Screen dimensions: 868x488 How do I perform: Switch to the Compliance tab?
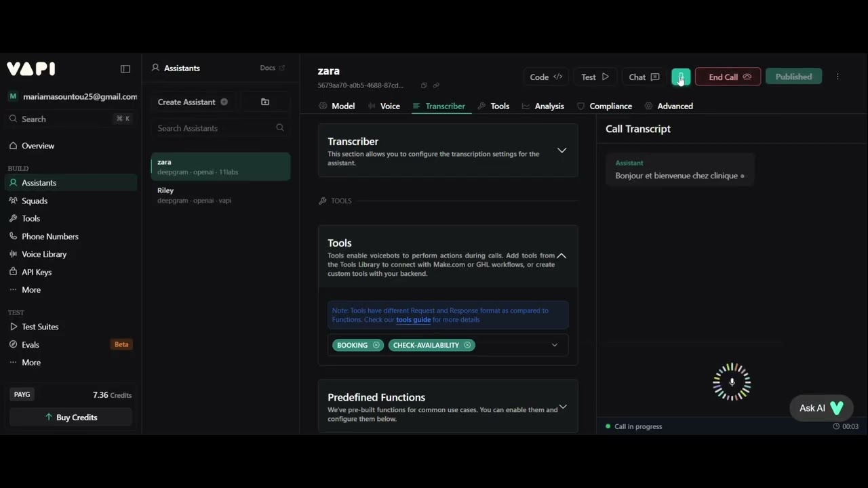pos(604,106)
